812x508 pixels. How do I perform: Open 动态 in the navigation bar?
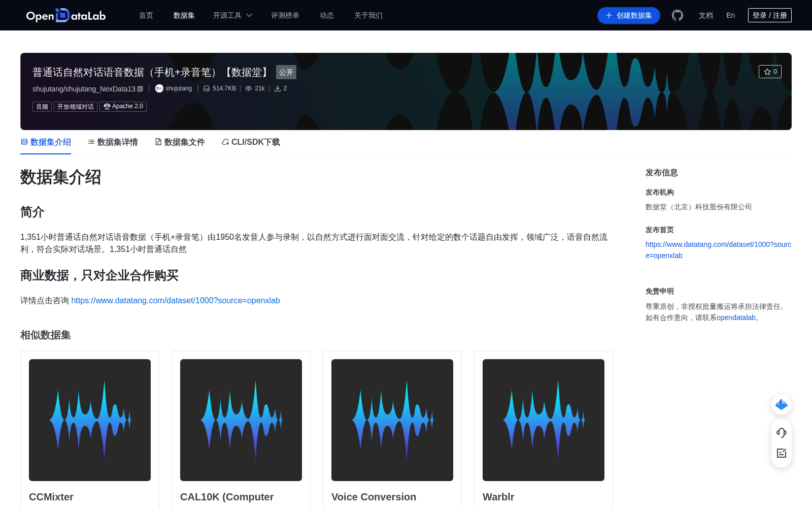pos(327,15)
